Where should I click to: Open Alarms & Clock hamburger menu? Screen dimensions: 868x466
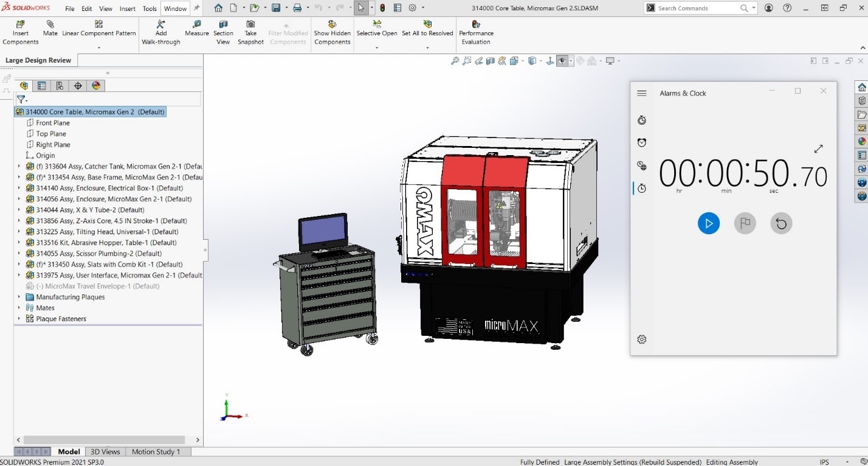click(x=642, y=93)
